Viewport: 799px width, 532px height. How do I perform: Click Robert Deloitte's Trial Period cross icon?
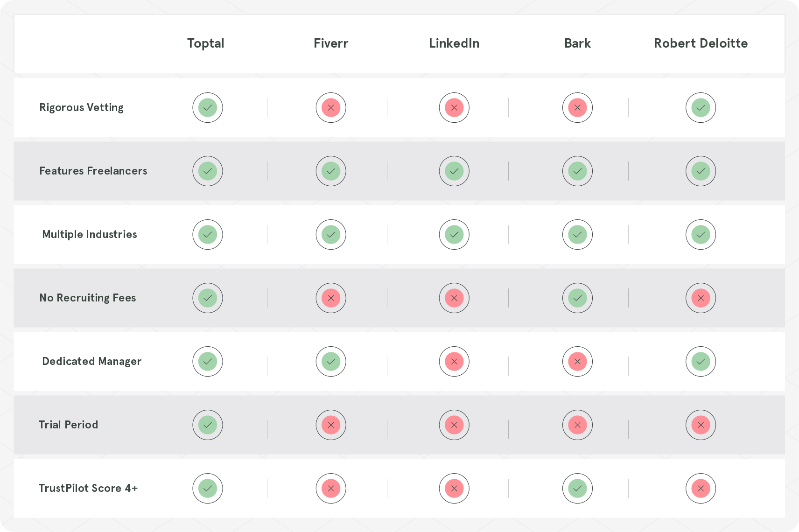(x=701, y=425)
